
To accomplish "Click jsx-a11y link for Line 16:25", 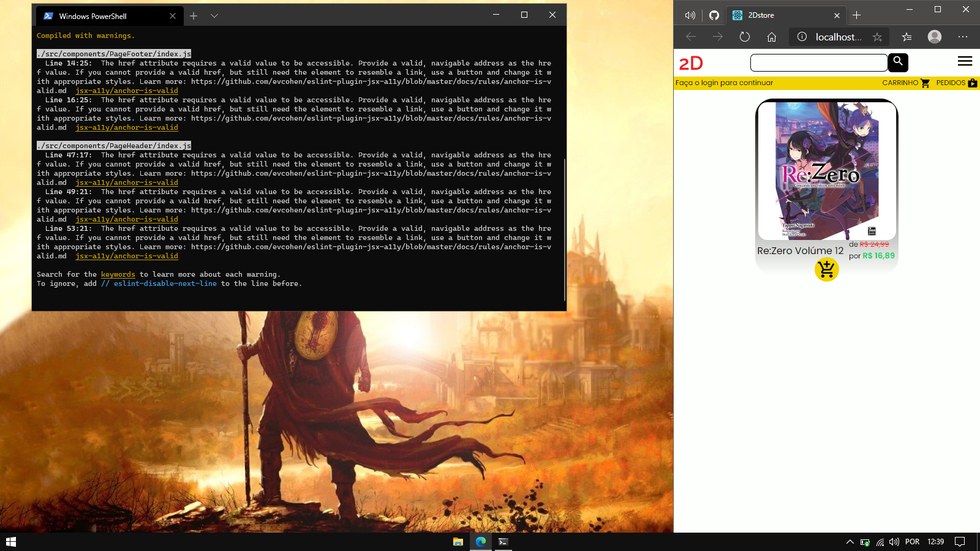I will [127, 127].
